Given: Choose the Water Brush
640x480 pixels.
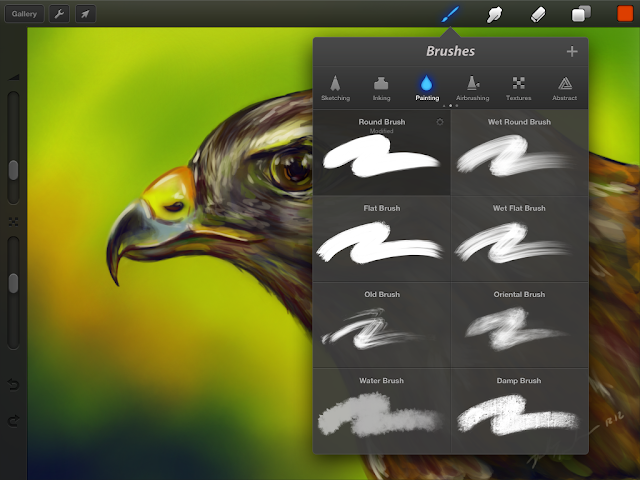Looking at the screenshot, I should click(382, 411).
